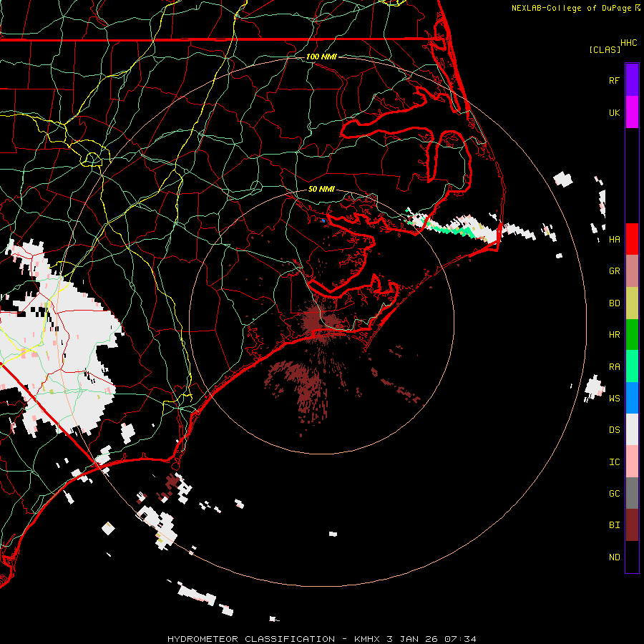Screen dimensions: 644x644
Task: Click the IC legend label
Action: click(614, 462)
